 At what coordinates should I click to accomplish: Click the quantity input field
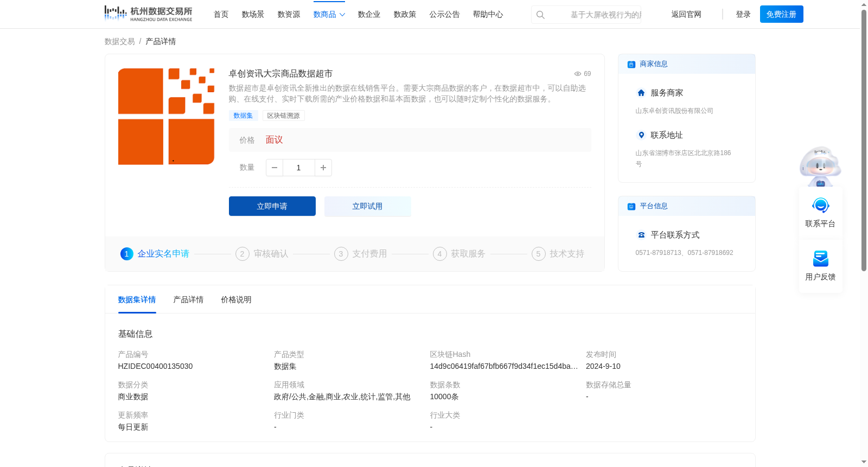click(x=298, y=168)
